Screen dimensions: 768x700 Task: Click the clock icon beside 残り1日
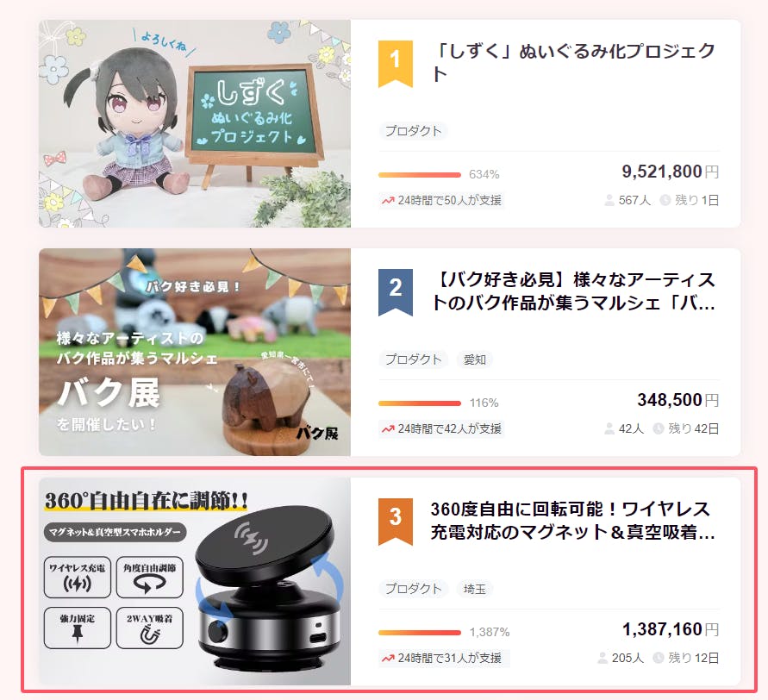click(x=665, y=200)
